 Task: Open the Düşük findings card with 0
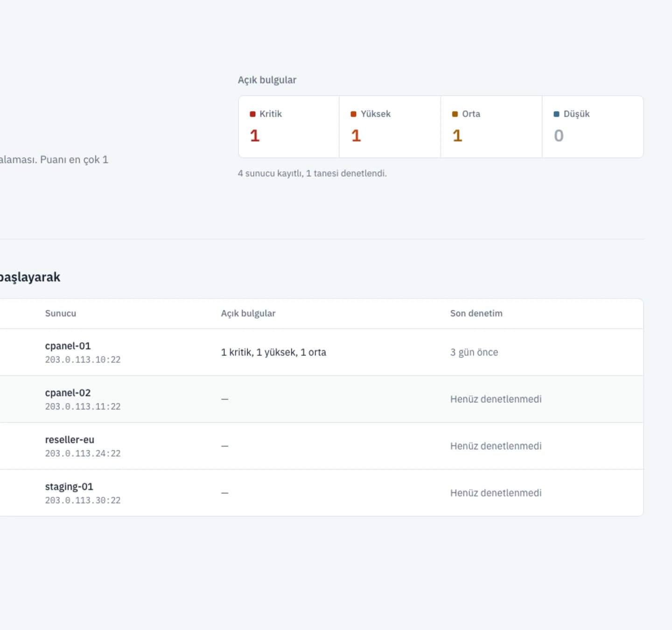pyautogui.click(x=593, y=127)
